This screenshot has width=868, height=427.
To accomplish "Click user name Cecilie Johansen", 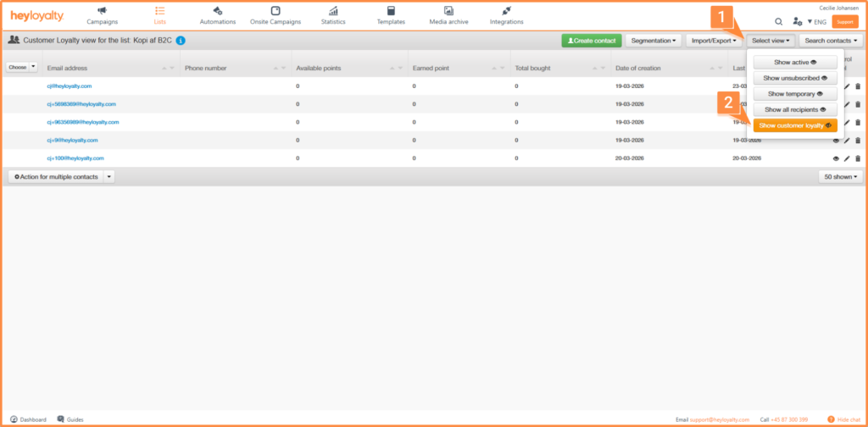I will tap(838, 8).
